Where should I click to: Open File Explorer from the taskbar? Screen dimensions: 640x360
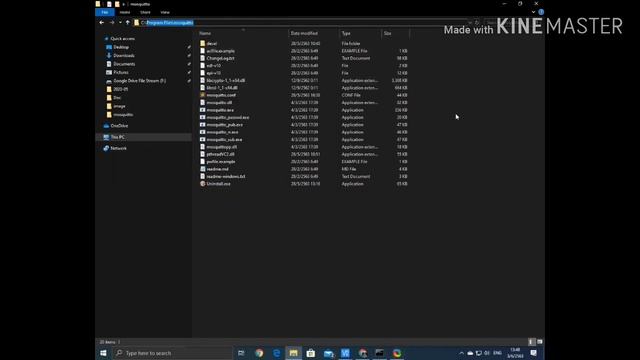tap(293, 353)
